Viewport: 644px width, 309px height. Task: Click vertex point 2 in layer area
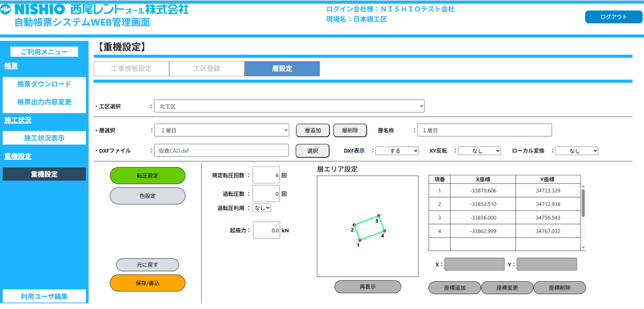pyautogui.click(x=354, y=225)
